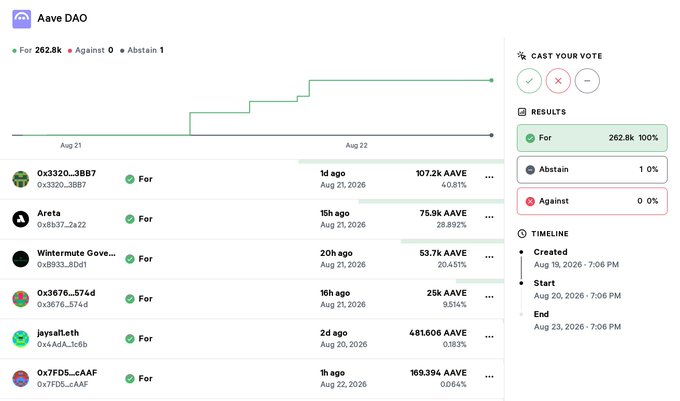680x401 pixels.
Task: Open more options for Areta vote
Action: click(x=489, y=217)
